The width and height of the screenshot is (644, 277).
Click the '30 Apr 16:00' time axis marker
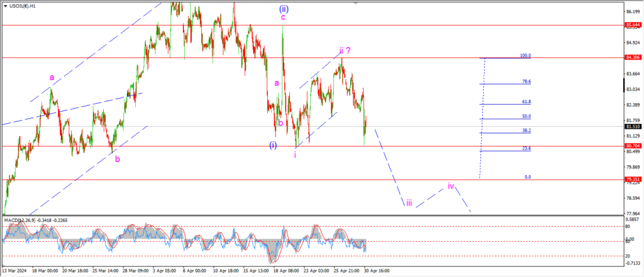[x=377, y=271]
